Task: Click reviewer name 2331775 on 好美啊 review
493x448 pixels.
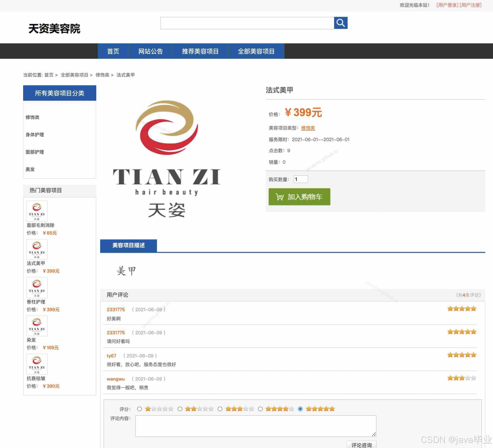Action: click(x=116, y=310)
